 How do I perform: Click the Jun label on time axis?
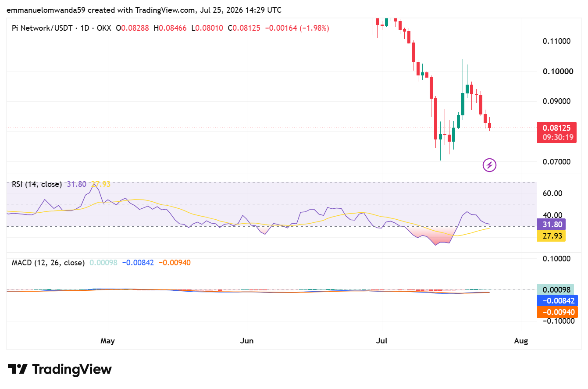(247, 341)
